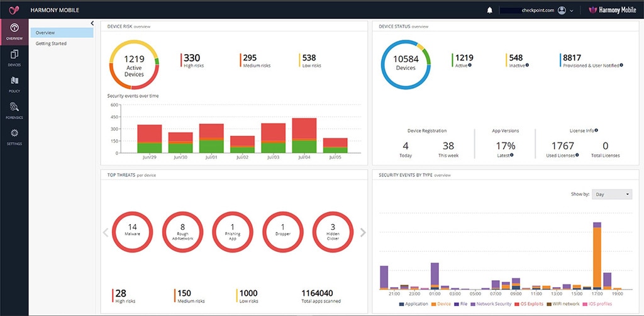Open the Overview section in sidebar

click(14, 31)
